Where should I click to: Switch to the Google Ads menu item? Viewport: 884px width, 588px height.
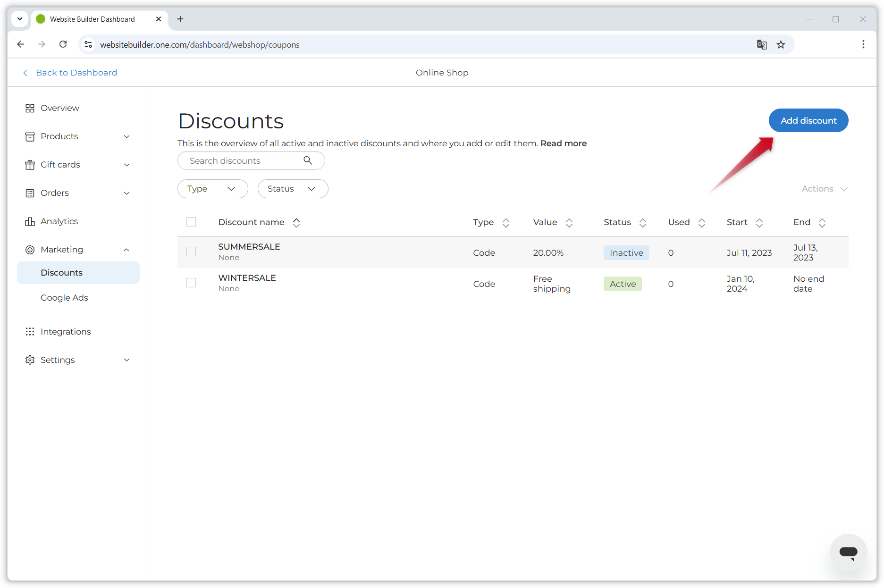point(64,298)
